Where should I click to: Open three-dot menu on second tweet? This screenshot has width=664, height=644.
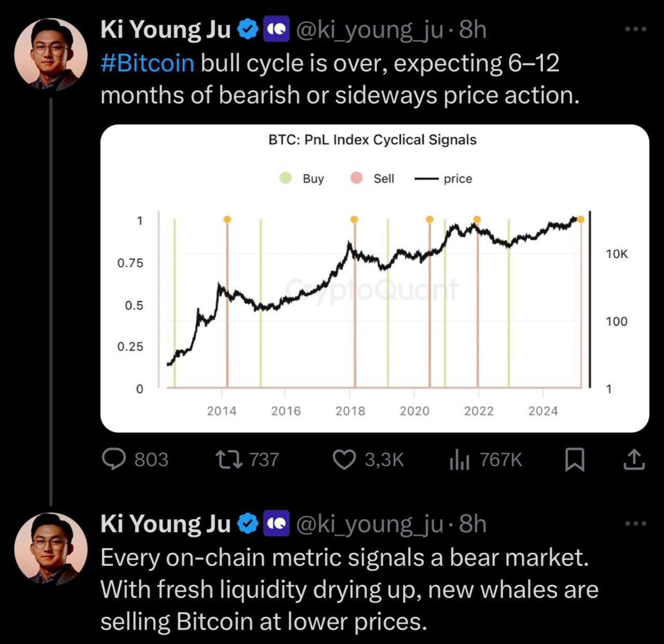636,524
